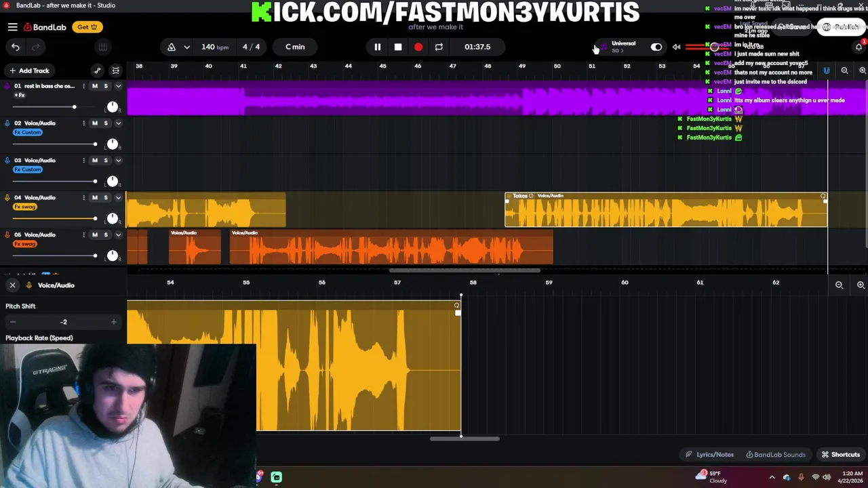Open the C min key selector
This screenshot has height=488, width=868.
pos(295,47)
